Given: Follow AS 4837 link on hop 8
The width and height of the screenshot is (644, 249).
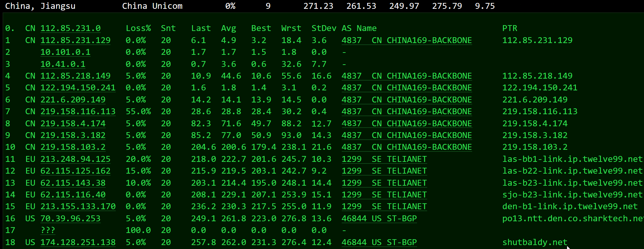Looking at the screenshot, I should (407, 123).
